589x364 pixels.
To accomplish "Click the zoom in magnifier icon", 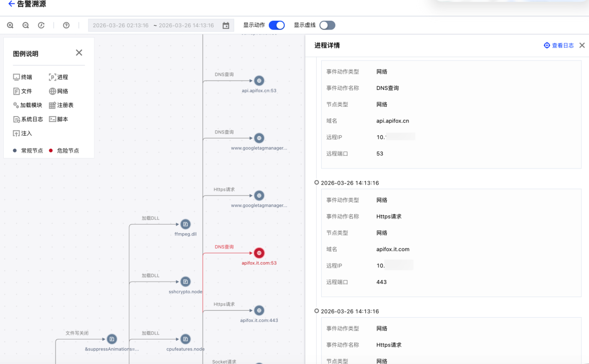I will (x=10, y=25).
